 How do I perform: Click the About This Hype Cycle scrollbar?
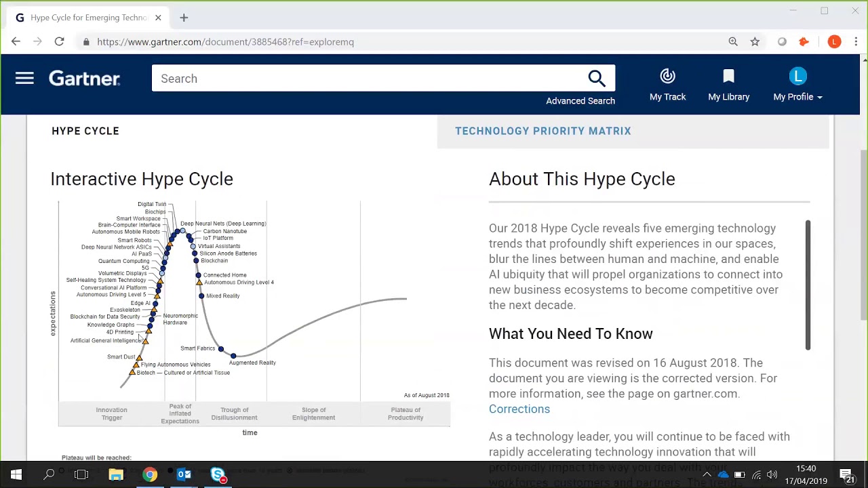tap(808, 285)
